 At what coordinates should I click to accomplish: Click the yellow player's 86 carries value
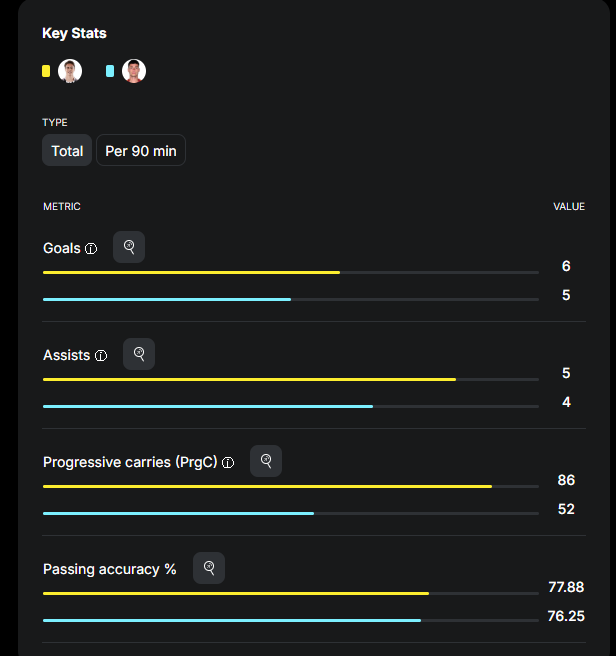(x=566, y=480)
